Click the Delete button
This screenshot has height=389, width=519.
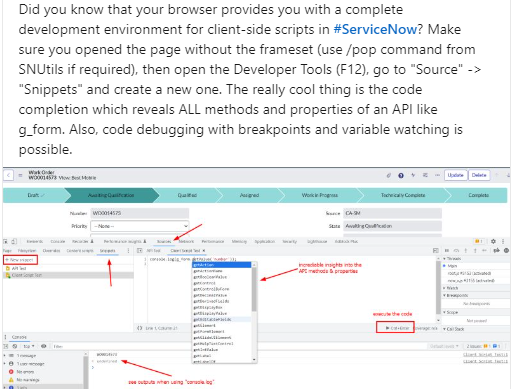click(479, 175)
